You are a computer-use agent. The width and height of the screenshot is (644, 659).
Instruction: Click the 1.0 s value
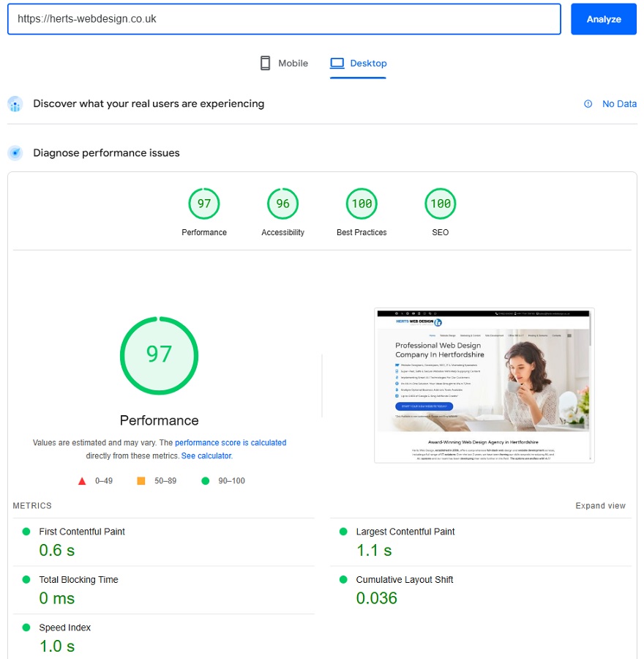56,646
